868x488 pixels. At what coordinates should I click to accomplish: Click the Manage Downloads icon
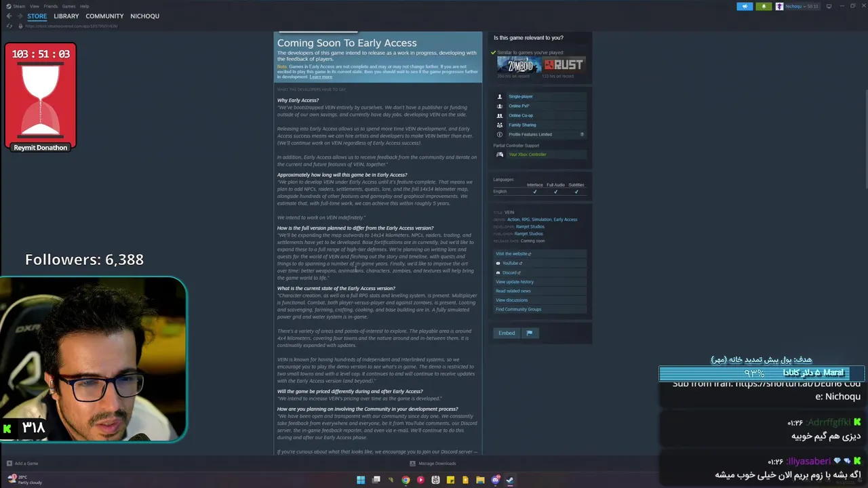coord(412,464)
